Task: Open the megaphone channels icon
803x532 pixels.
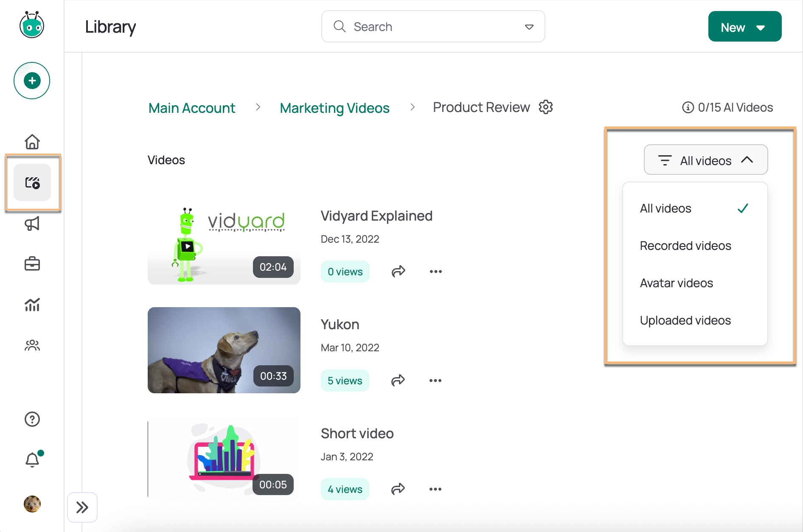Action: click(x=32, y=223)
